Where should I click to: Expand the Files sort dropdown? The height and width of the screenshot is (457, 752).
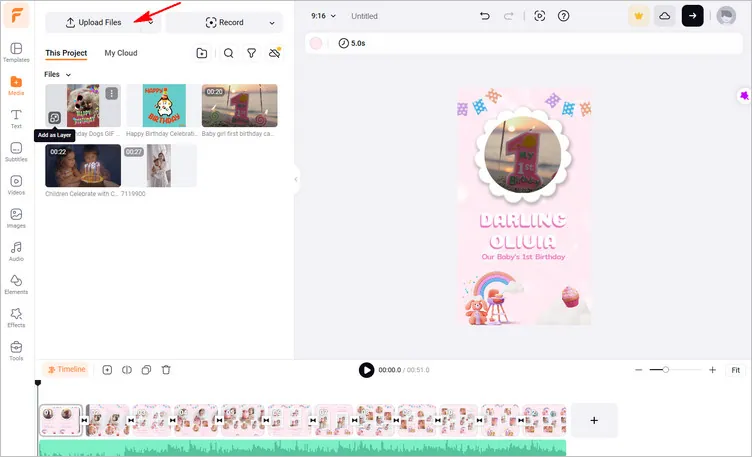click(x=58, y=74)
